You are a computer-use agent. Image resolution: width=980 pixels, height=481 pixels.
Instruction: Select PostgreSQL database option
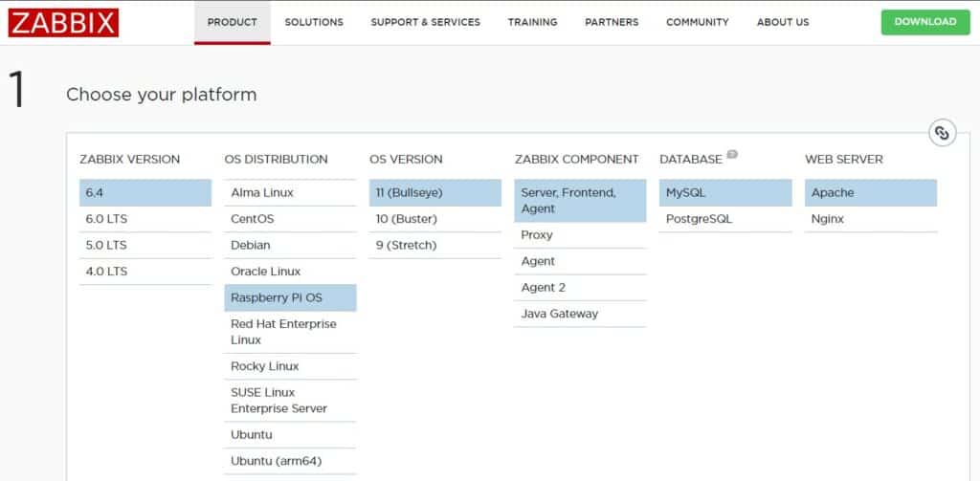[725, 219]
